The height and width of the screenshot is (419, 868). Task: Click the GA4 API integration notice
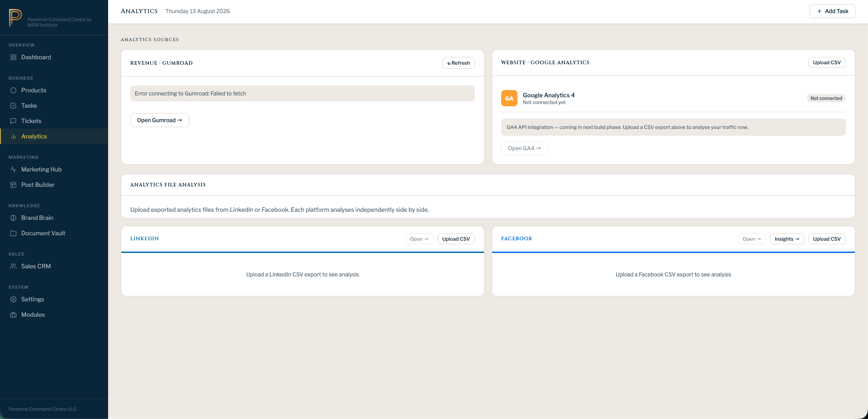pyautogui.click(x=674, y=127)
